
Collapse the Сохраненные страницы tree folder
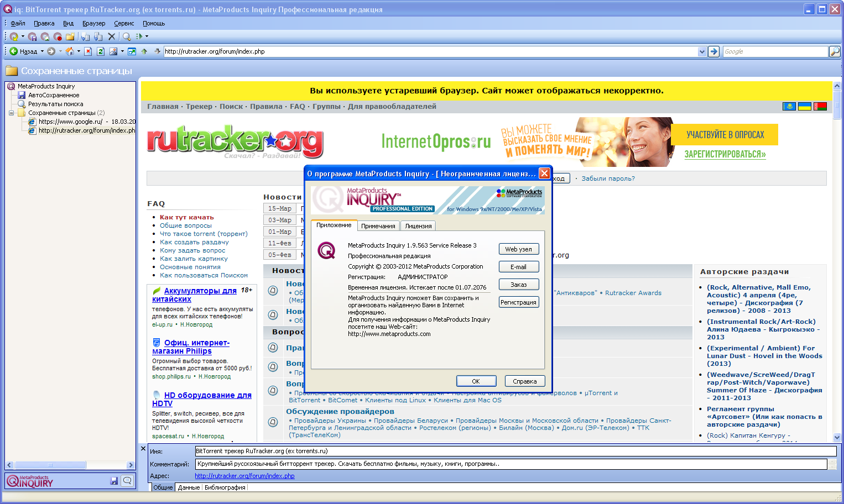pos(11,113)
